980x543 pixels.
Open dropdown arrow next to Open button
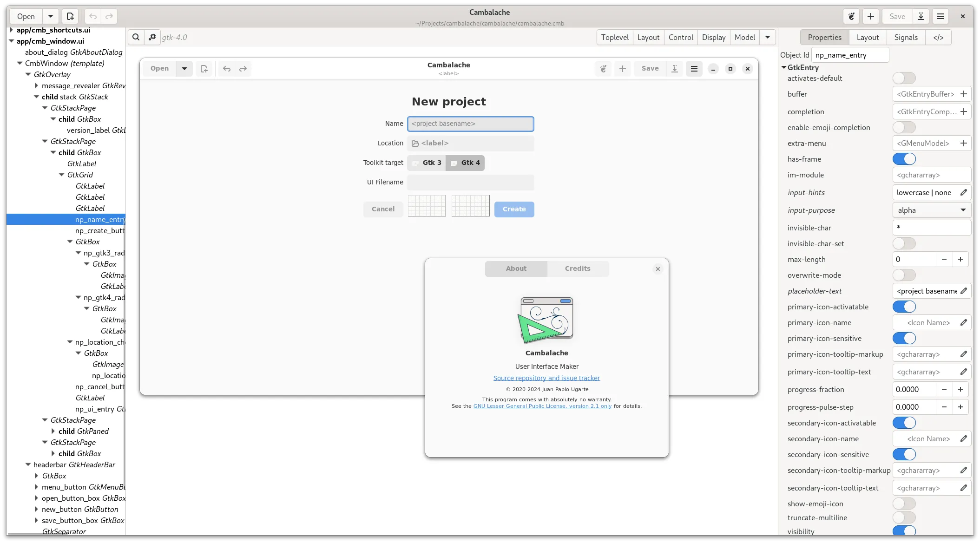51,16
